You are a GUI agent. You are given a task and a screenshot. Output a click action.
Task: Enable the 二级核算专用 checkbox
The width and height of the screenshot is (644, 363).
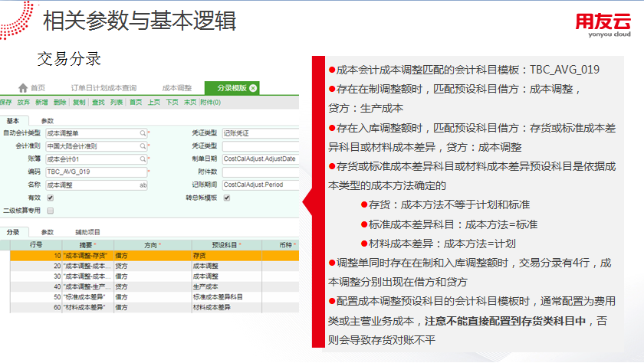(x=51, y=210)
